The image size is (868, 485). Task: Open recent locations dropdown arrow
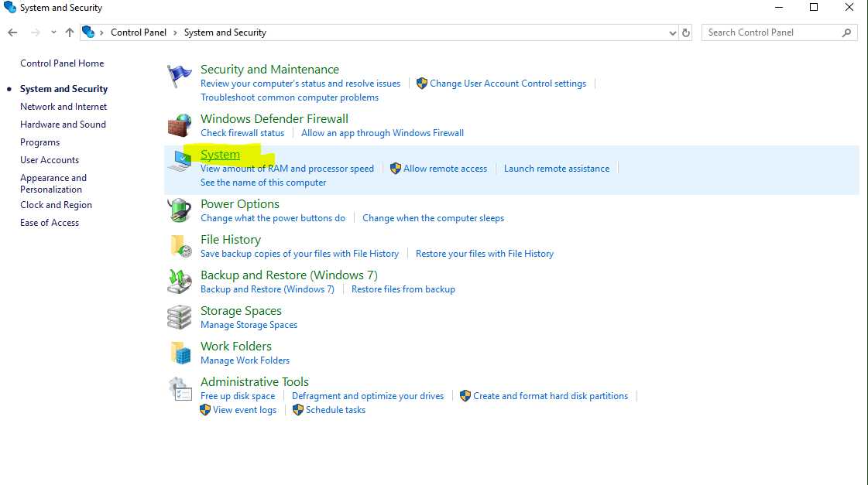53,32
